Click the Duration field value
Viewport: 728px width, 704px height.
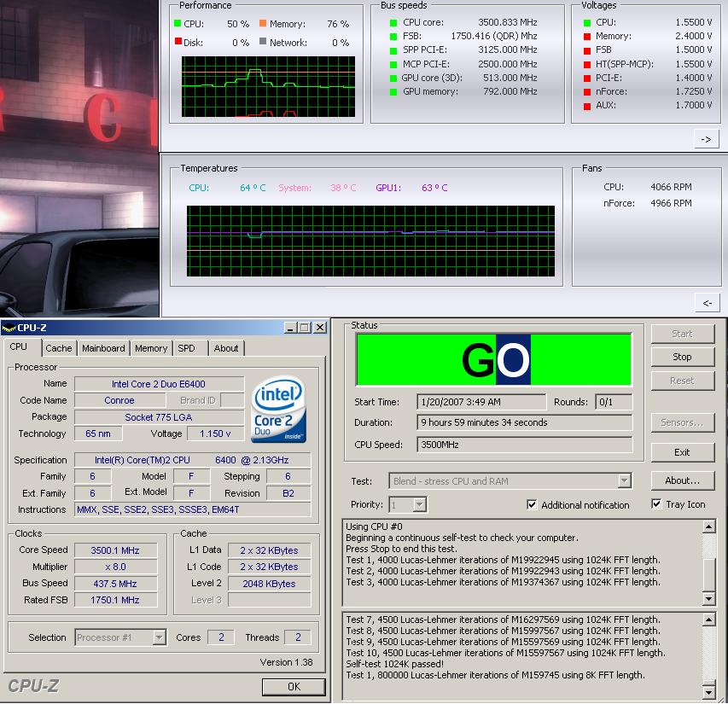point(525,422)
